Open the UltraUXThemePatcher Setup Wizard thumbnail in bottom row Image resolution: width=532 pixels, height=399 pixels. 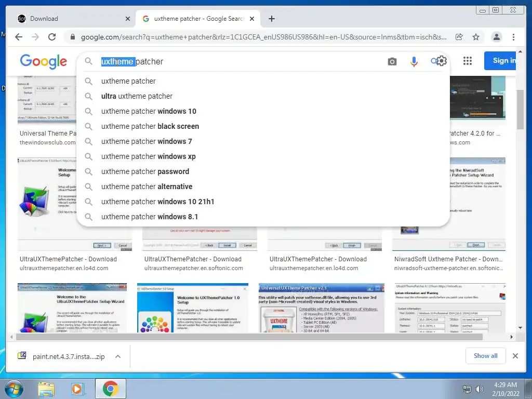tap(72, 308)
